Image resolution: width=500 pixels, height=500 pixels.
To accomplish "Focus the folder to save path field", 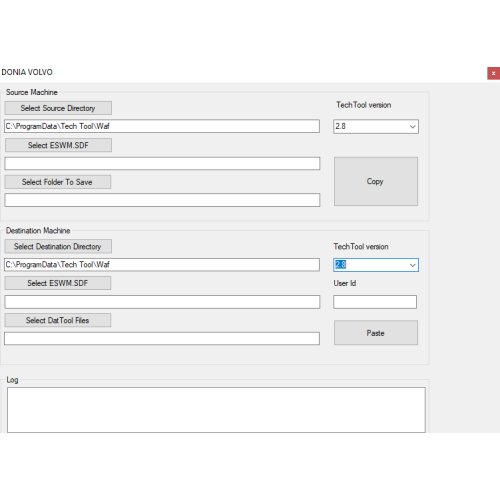I will (x=162, y=200).
